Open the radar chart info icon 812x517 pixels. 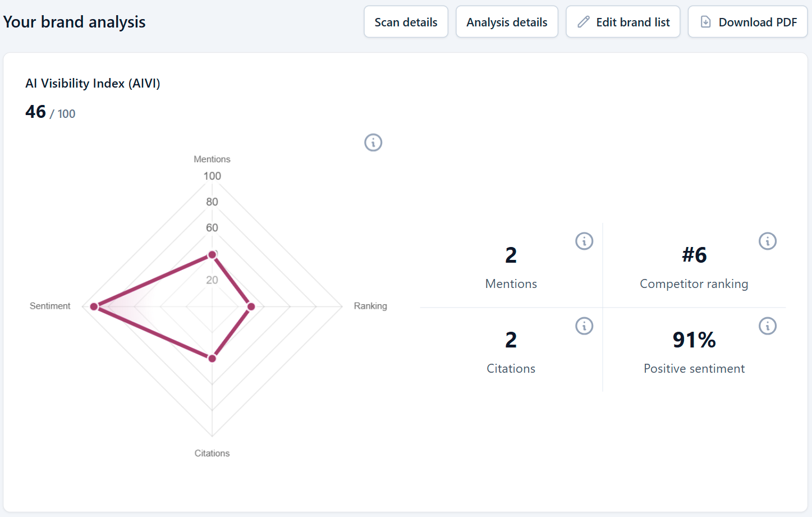[x=373, y=143]
